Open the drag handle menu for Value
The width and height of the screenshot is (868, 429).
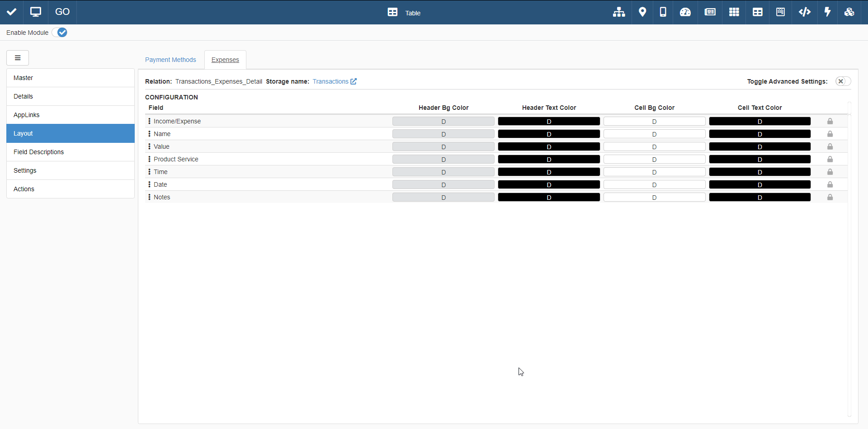pyautogui.click(x=149, y=146)
